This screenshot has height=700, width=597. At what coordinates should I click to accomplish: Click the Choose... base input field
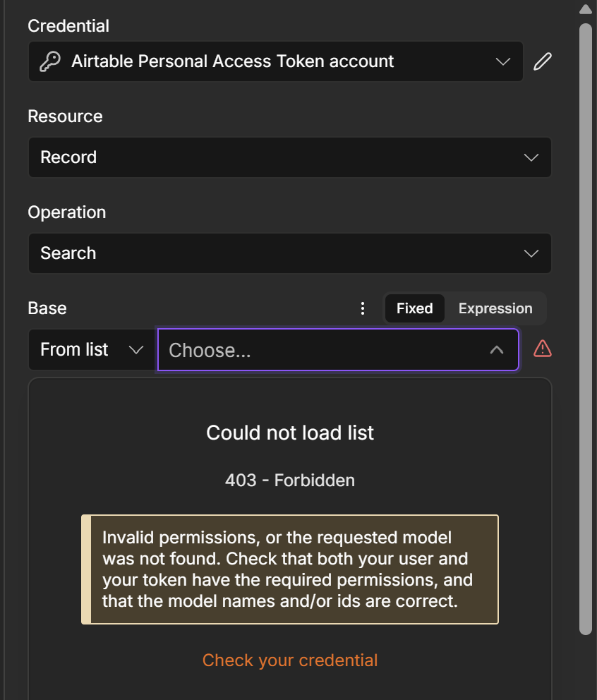coord(338,350)
